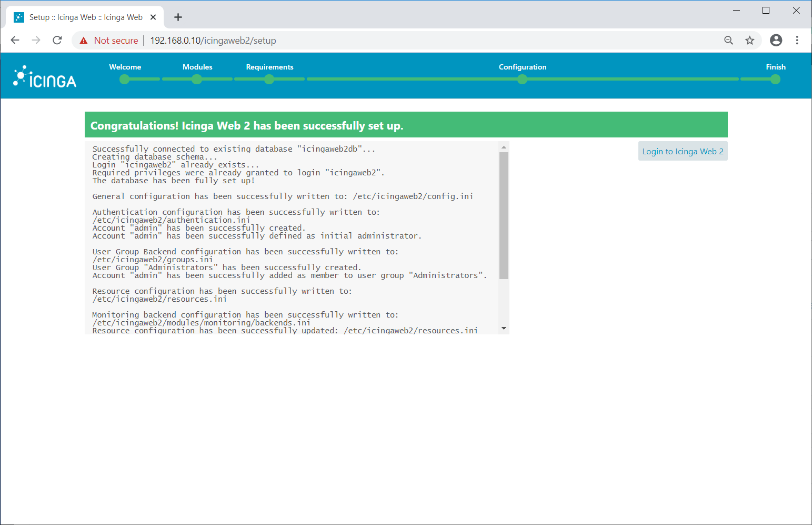Click the '/etc/icingaweb2/groups.ini' log line

(153, 260)
